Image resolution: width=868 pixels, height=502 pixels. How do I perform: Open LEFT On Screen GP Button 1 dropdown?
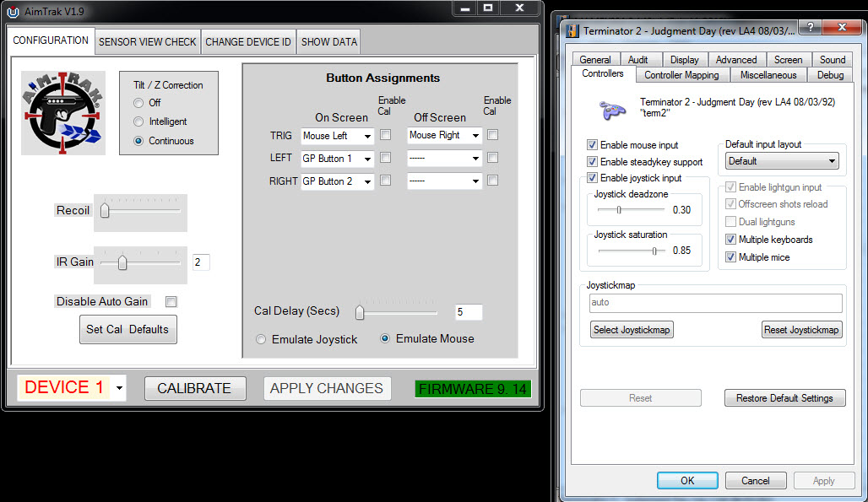coord(337,159)
